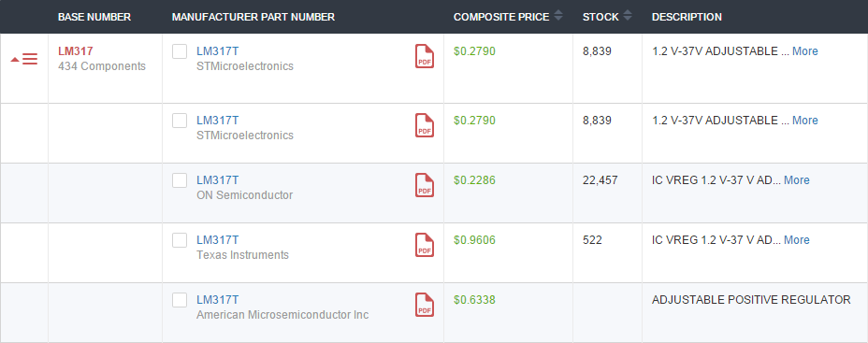Select the ADJUSTABLE POSITIVE REGULATOR description

pyautogui.click(x=751, y=300)
